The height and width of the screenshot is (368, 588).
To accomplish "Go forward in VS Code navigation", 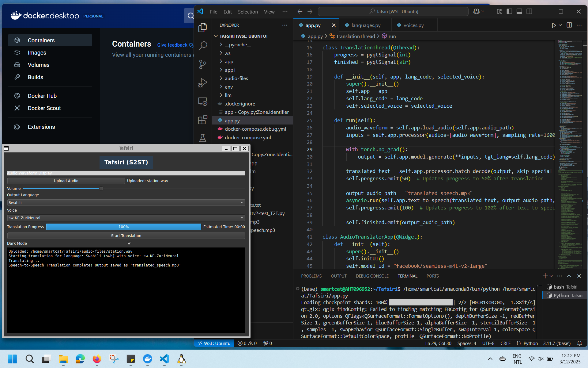I will click(310, 11).
